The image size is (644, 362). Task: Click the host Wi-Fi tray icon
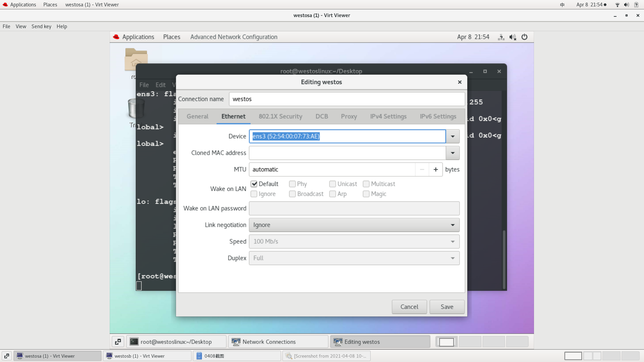tap(617, 5)
